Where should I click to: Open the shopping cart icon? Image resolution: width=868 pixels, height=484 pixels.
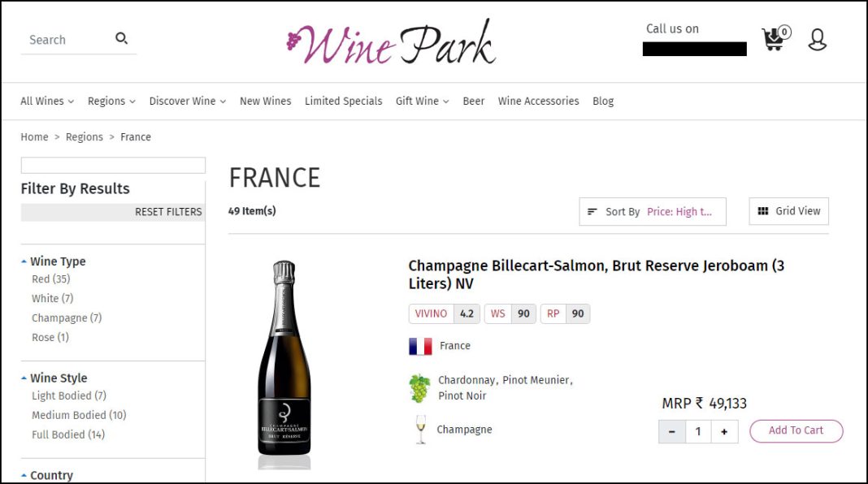(x=773, y=40)
